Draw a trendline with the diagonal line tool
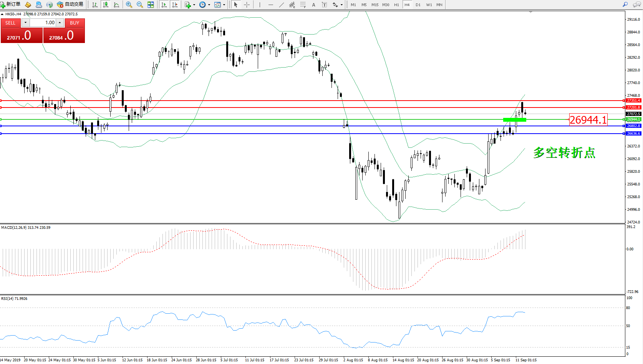This screenshot has height=364, width=643. coord(282,5)
